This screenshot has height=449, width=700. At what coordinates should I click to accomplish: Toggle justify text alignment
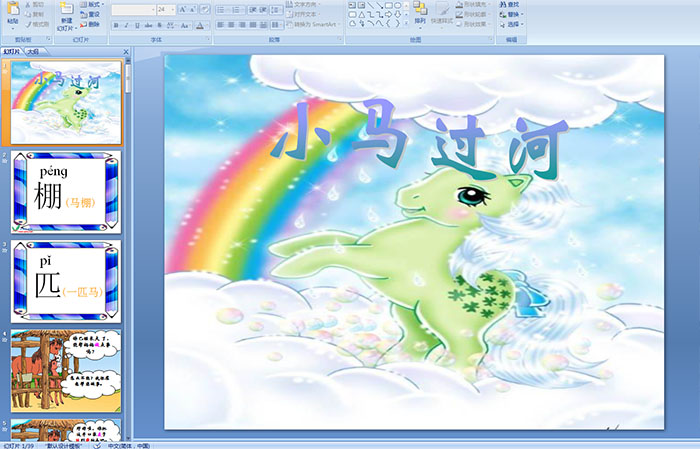coord(253,25)
